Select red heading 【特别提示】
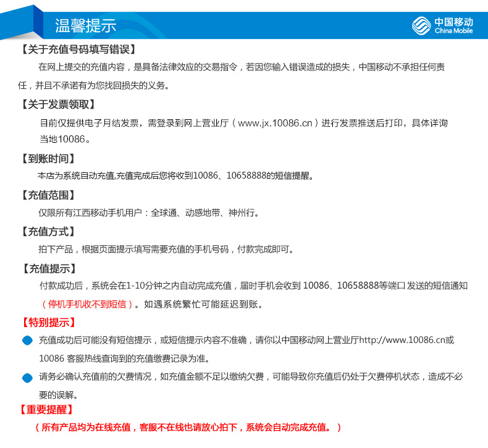 pyautogui.click(x=48, y=322)
